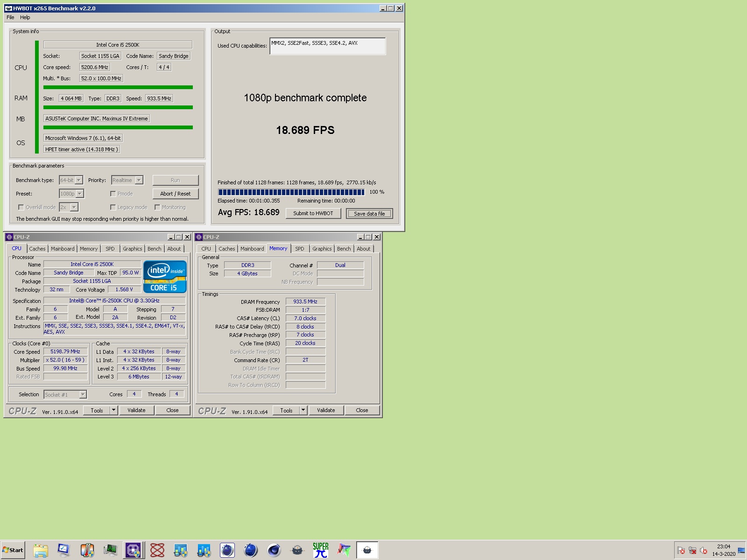Open the File menu in HWBOT
This screenshot has height=560, width=747.
point(10,17)
